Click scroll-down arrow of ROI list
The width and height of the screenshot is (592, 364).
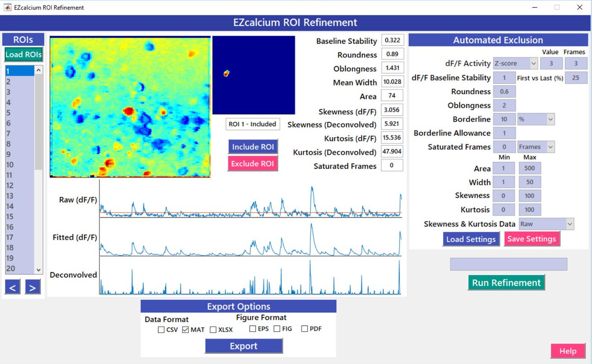38,269
